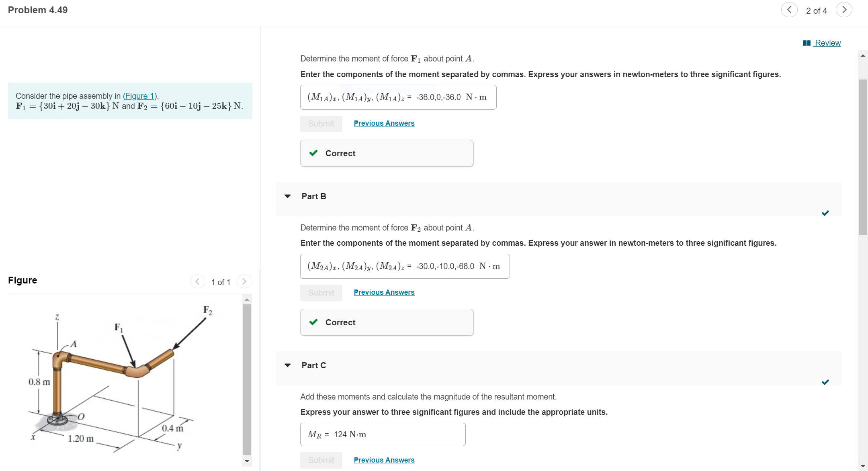Click Submit button under Part B answer
The height and width of the screenshot is (471, 868).
(x=321, y=293)
